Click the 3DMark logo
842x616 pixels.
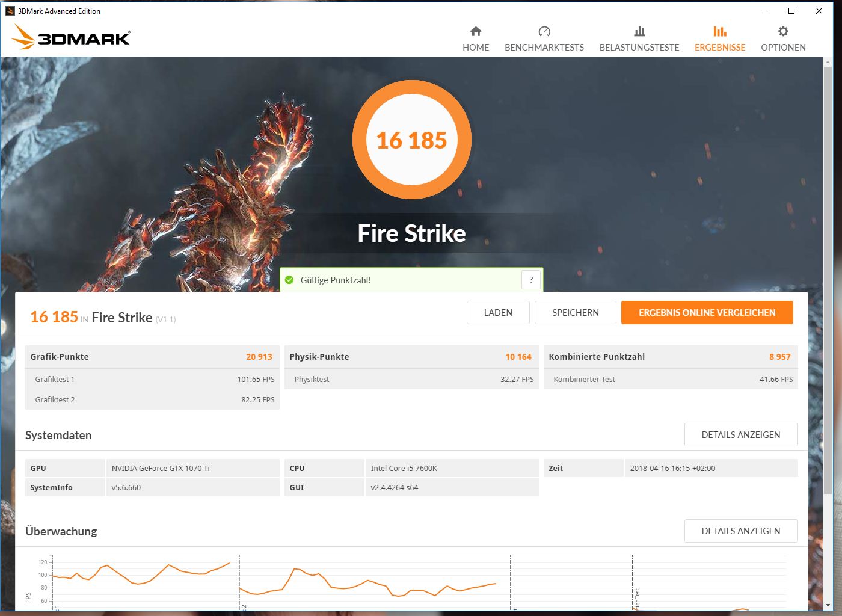[70, 37]
